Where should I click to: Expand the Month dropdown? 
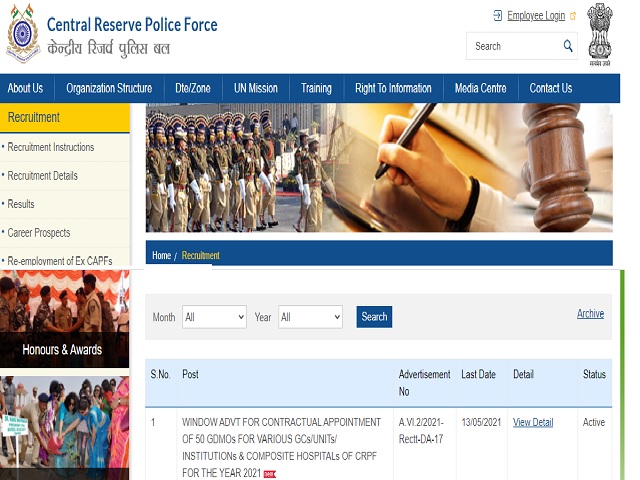pyautogui.click(x=214, y=317)
